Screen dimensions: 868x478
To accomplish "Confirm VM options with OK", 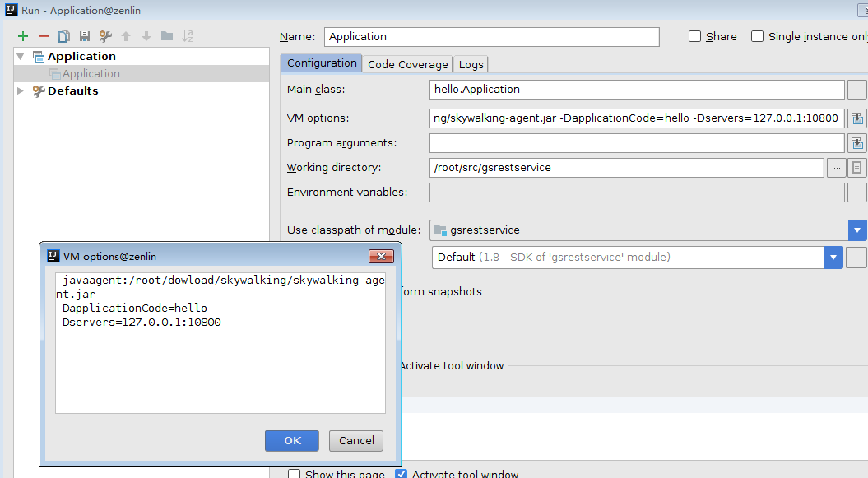I will pyautogui.click(x=291, y=440).
